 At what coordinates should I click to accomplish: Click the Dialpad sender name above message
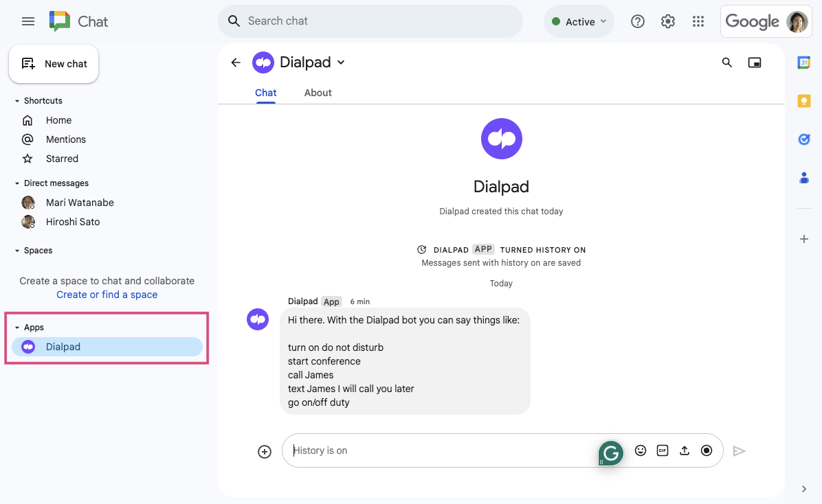302,301
